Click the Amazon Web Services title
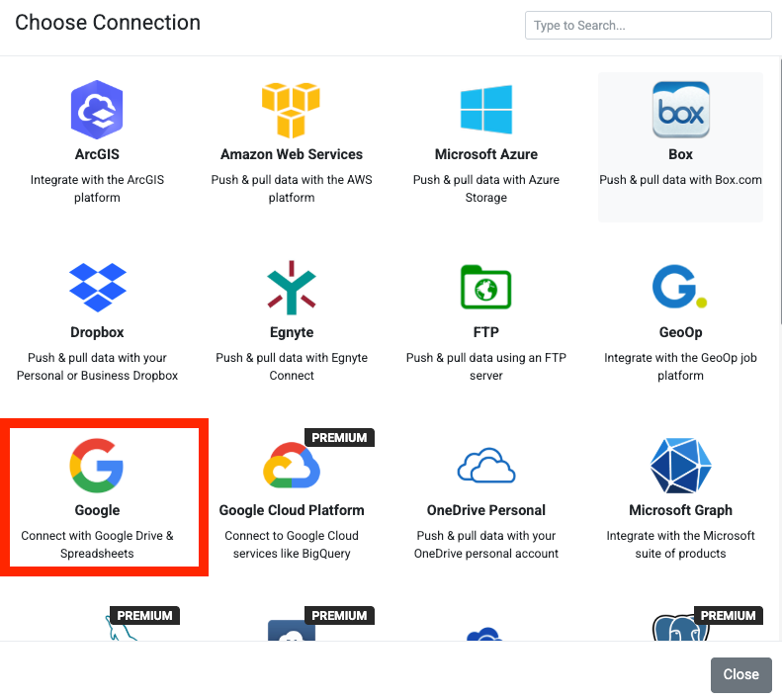The width and height of the screenshot is (782, 700). pyautogui.click(x=292, y=154)
